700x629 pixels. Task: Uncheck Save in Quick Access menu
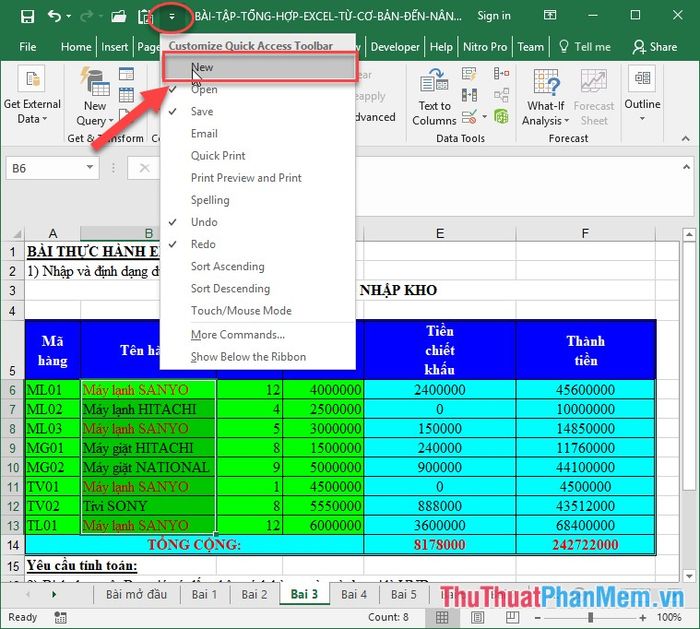[x=202, y=112]
